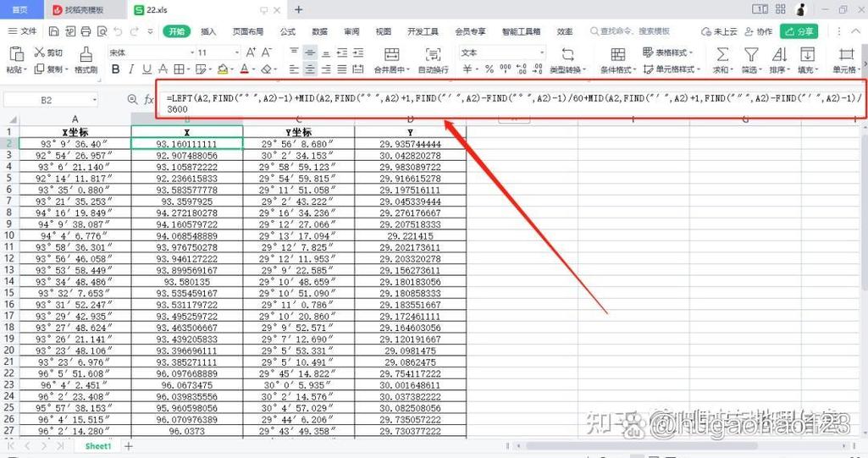
Task: Activate the Format Painter brush
Action: coord(86,54)
